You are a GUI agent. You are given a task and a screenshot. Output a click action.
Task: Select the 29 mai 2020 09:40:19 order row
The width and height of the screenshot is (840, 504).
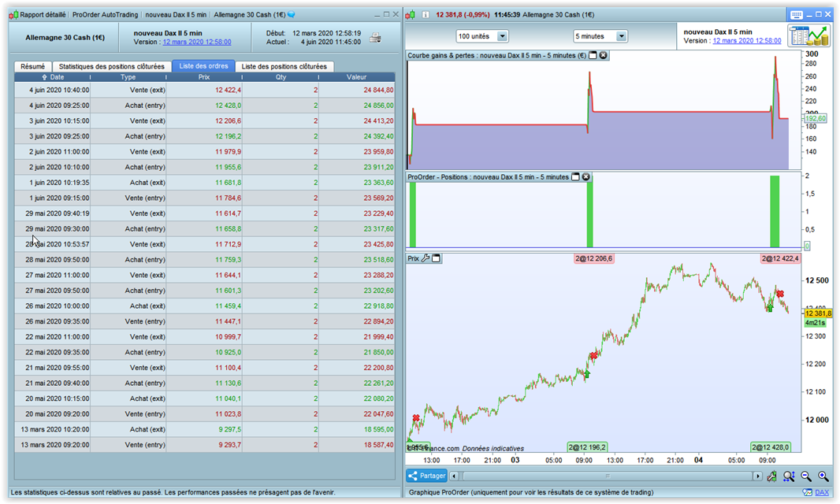(x=205, y=213)
